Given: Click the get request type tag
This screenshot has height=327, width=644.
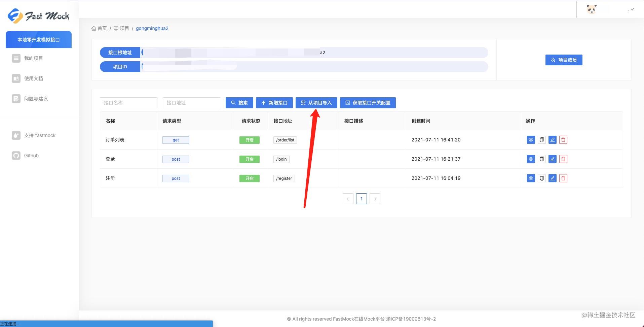Looking at the screenshot, I should point(176,140).
